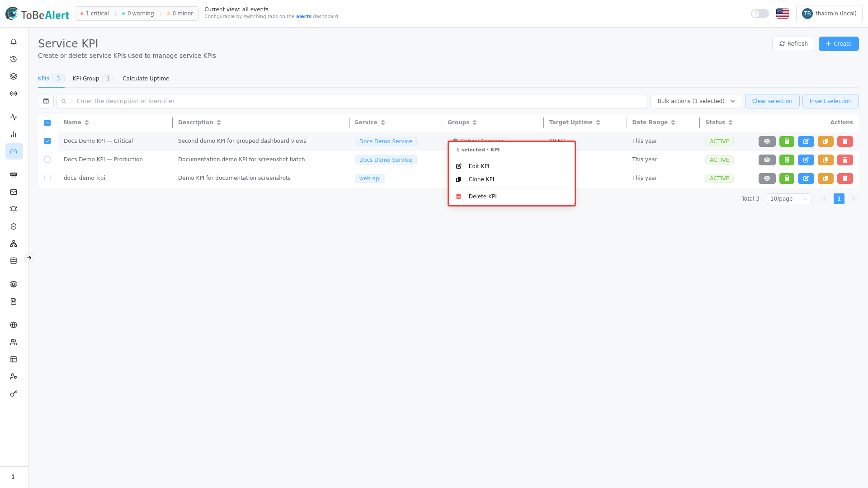Switch to the Calculate Uptime tab
Viewport: 868px width, 488px height.
coord(146,79)
